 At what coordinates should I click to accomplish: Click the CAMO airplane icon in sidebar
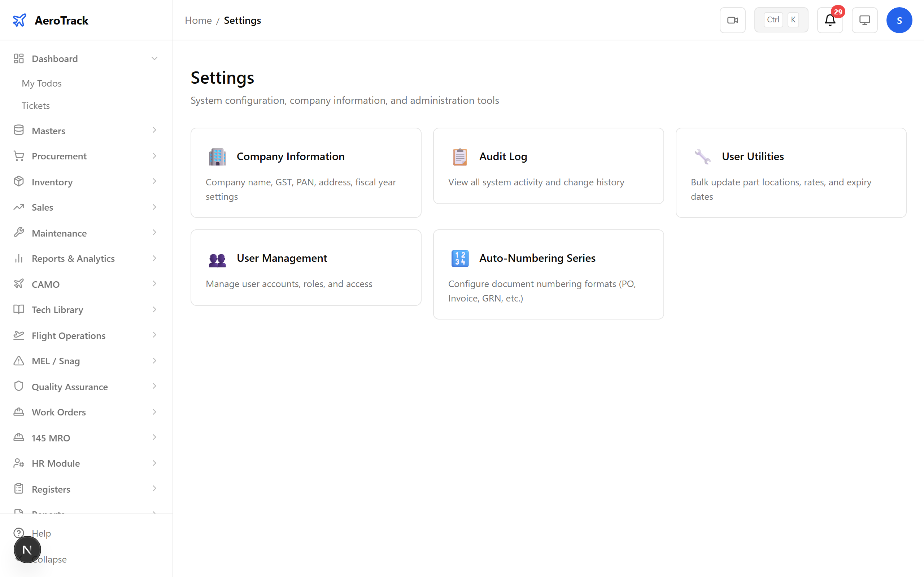(19, 284)
